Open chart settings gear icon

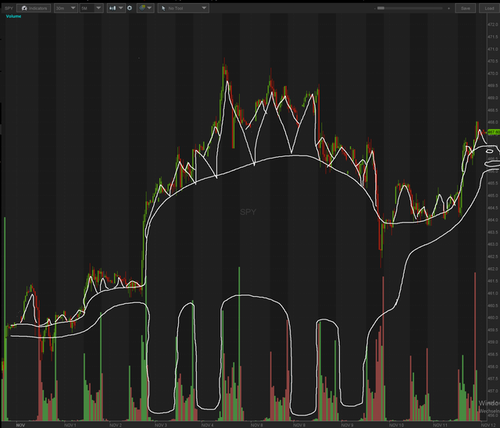[x=130, y=8]
